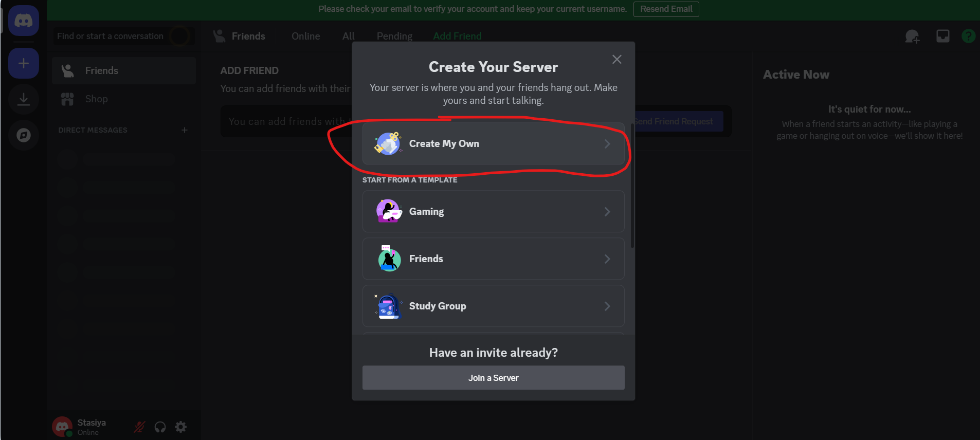980x440 pixels.
Task: Switch to the Online tab
Action: pyautogui.click(x=305, y=36)
